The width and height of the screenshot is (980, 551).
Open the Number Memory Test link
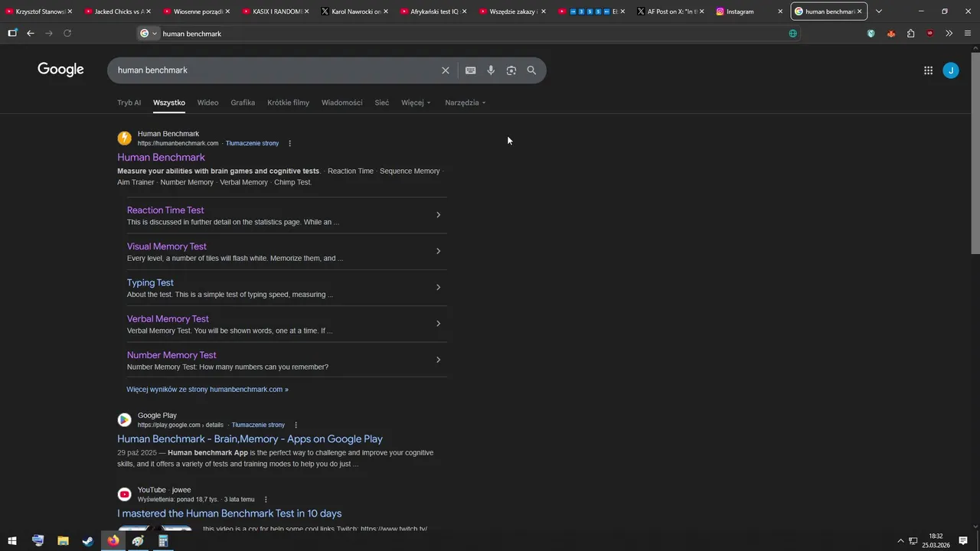coord(171,355)
